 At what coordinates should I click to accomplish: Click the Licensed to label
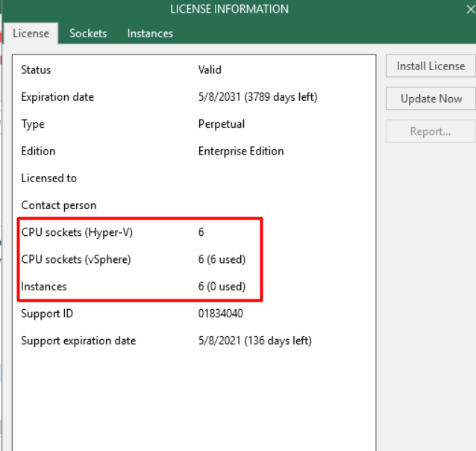coord(48,178)
